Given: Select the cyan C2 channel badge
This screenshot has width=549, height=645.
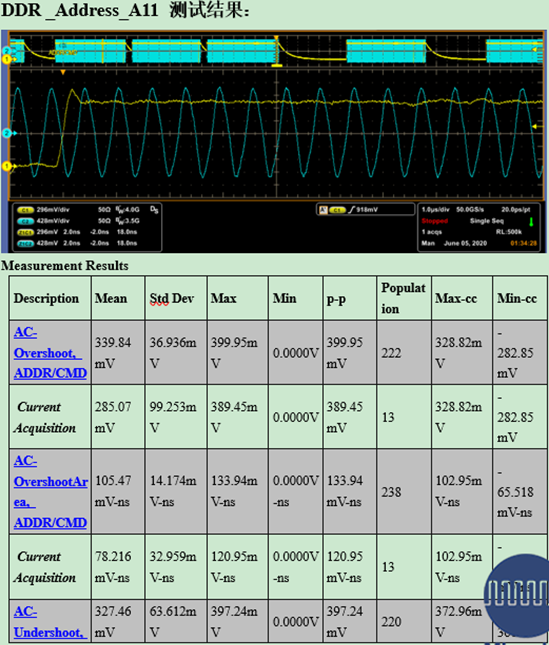Looking at the screenshot, I should pyautogui.click(x=25, y=221).
